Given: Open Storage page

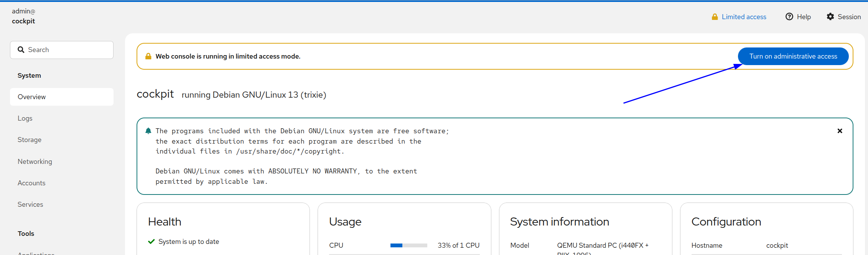Looking at the screenshot, I should click(62, 140).
